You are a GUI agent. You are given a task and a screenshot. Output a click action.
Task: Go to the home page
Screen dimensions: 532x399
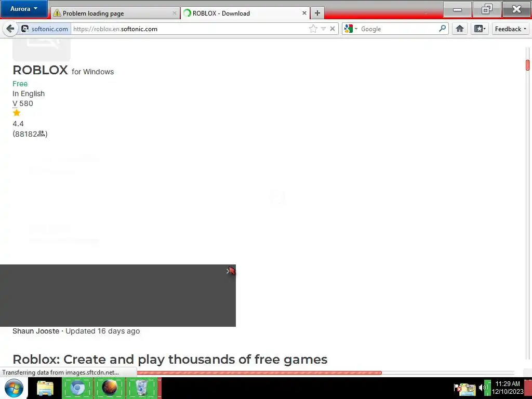(460, 29)
